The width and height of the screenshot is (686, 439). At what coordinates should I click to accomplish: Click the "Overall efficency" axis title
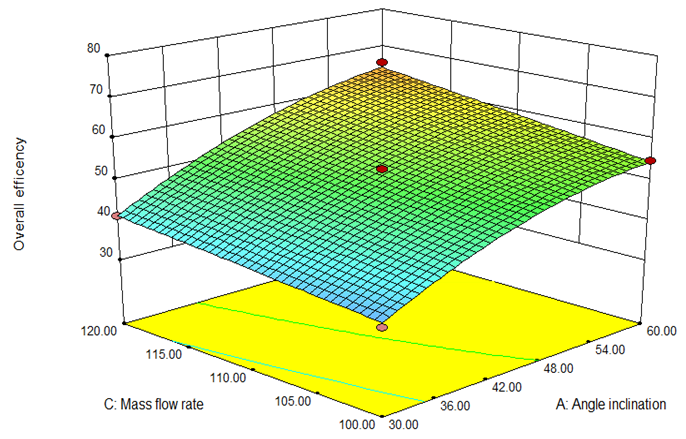click(x=19, y=192)
